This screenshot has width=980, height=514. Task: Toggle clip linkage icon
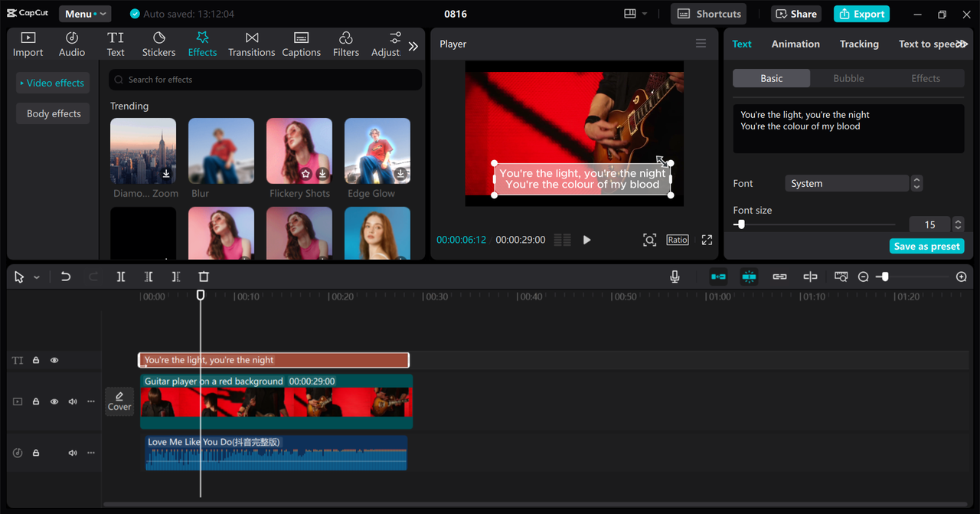(779, 277)
